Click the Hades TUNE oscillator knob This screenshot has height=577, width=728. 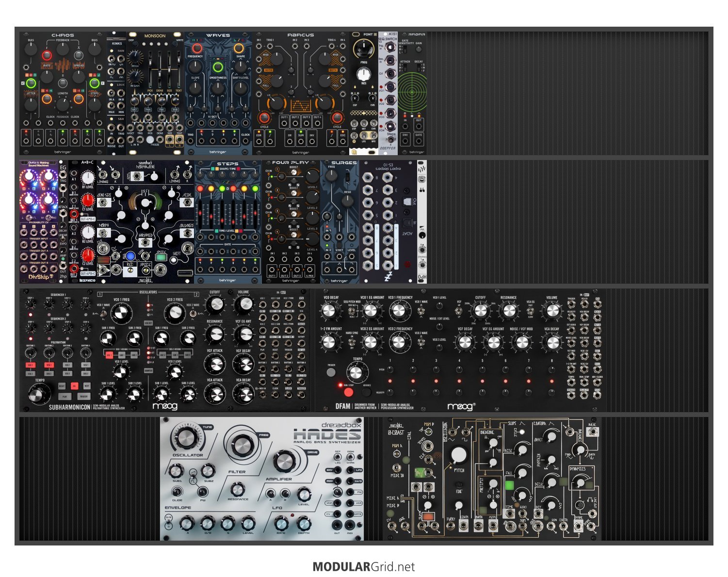point(186,438)
